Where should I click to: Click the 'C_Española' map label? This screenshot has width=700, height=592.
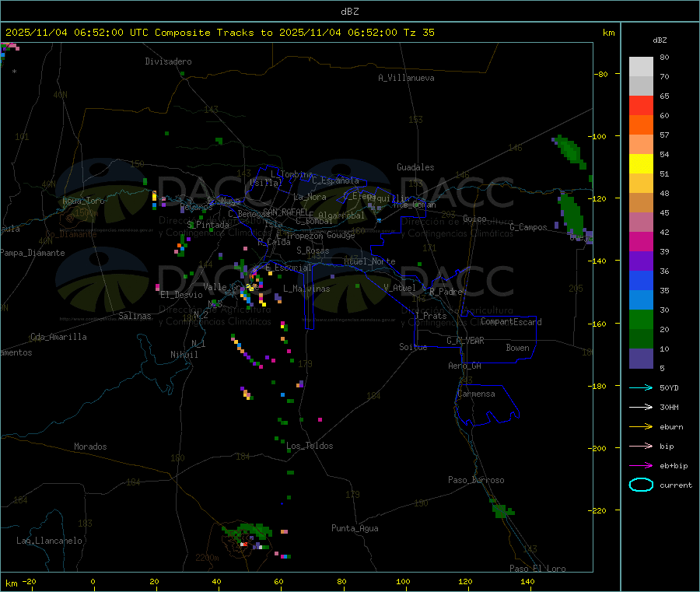tap(336, 180)
